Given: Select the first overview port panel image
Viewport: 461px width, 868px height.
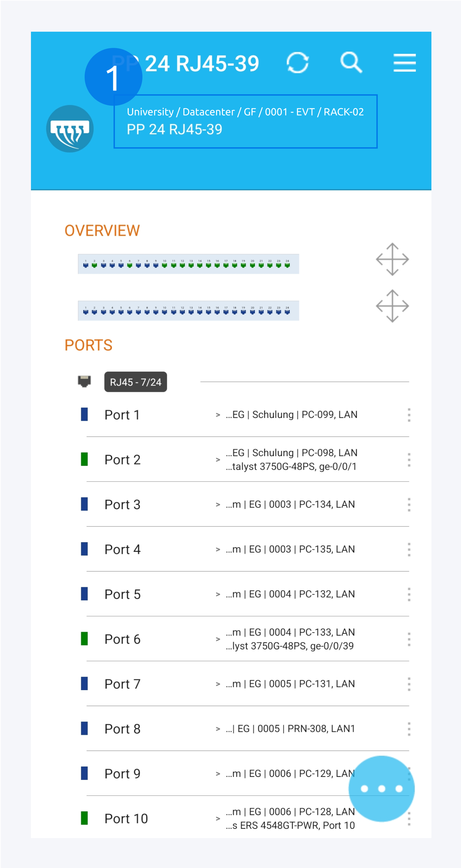Looking at the screenshot, I should [x=188, y=264].
